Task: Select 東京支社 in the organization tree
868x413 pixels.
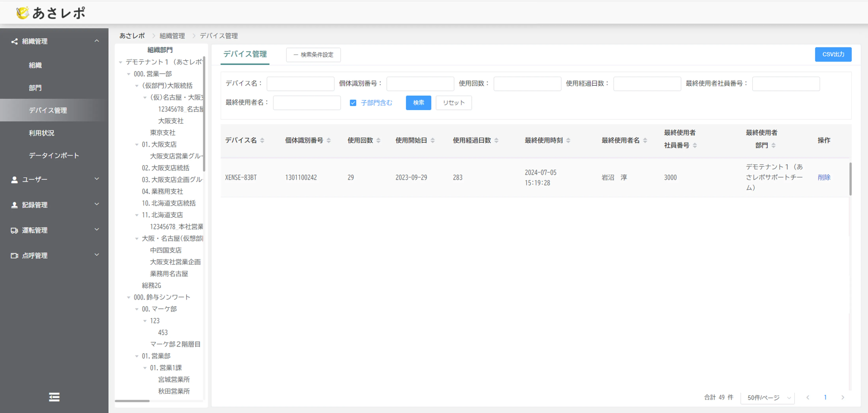Action: [163, 133]
